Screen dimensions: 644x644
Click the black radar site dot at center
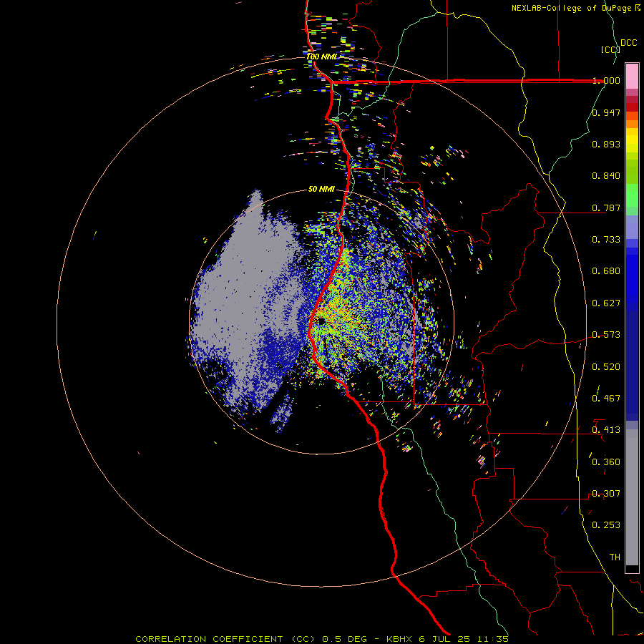point(321,321)
